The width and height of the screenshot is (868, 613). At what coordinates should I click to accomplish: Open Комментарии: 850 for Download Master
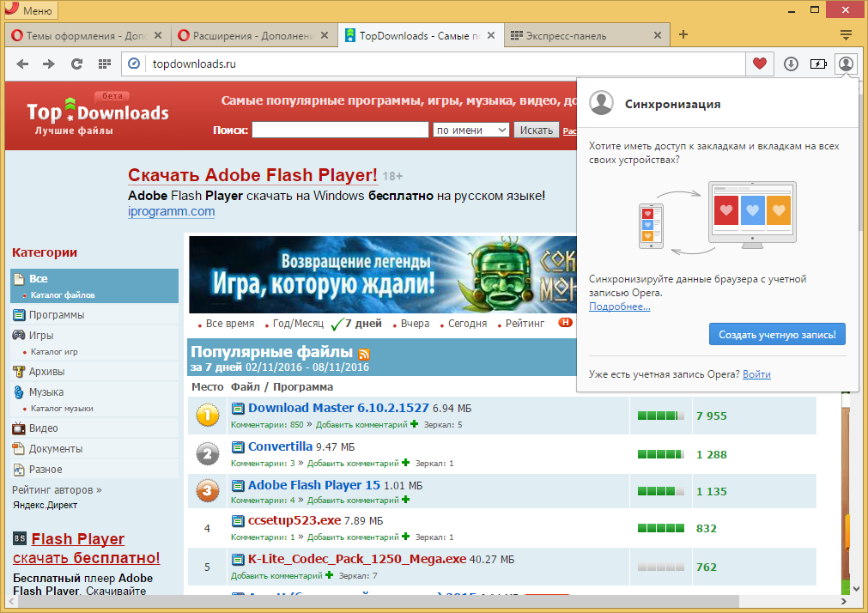267,425
